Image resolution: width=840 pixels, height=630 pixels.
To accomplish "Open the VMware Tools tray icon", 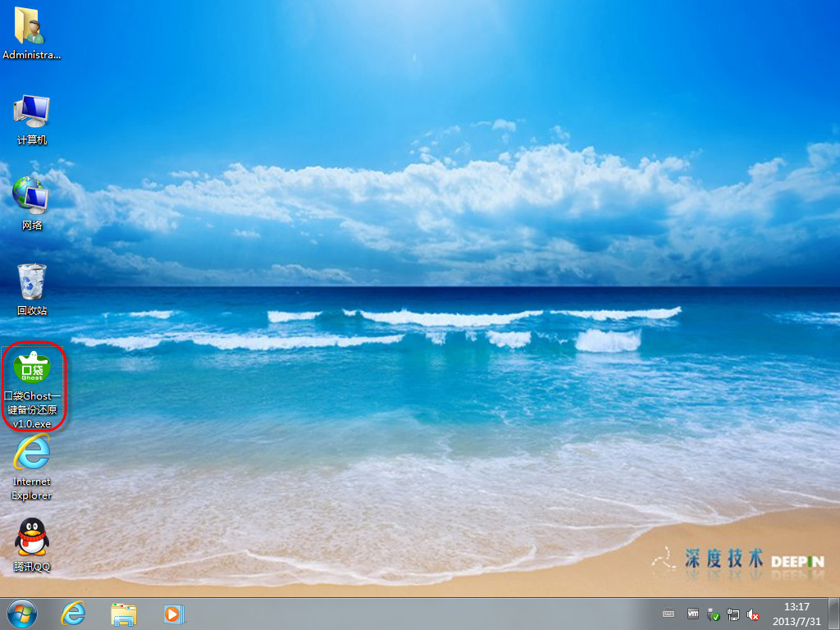I will [x=693, y=614].
